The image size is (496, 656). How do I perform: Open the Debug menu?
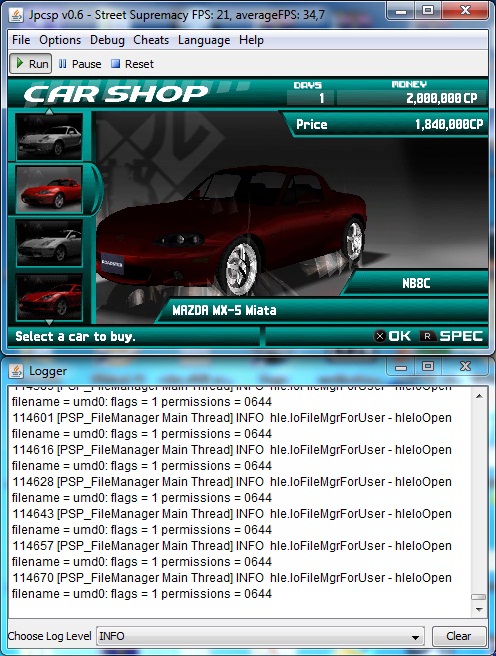click(x=107, y=40)
